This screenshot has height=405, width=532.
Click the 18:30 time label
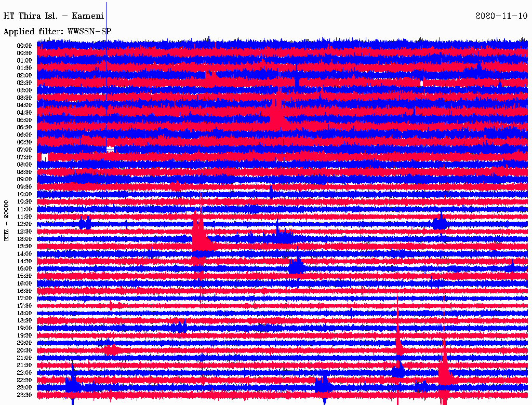pos(24,320)
